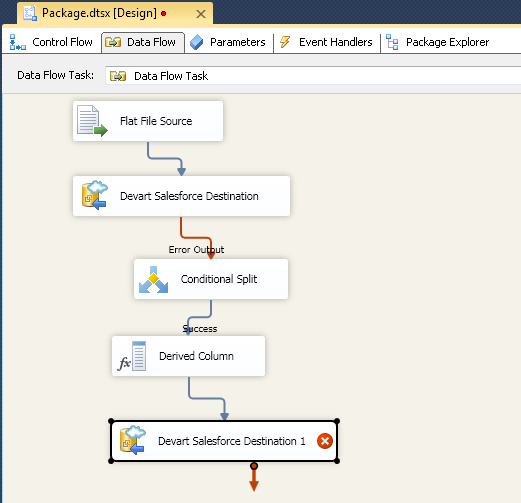Image resolution: width=521 pixels, height=503 pixels.
Task: Click the Data Flow Task combo icon
Action: click(118, 76)
